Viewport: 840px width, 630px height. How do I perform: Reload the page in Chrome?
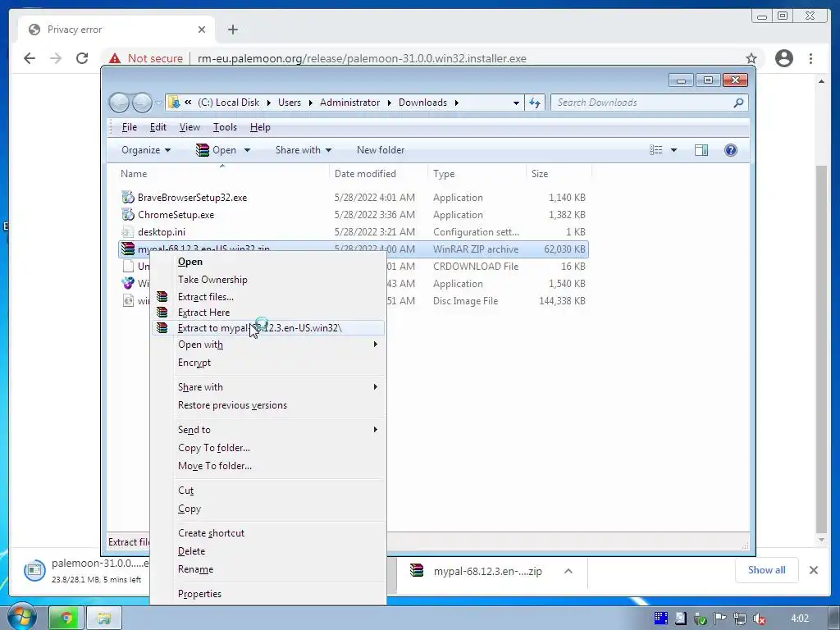(82, 58)
